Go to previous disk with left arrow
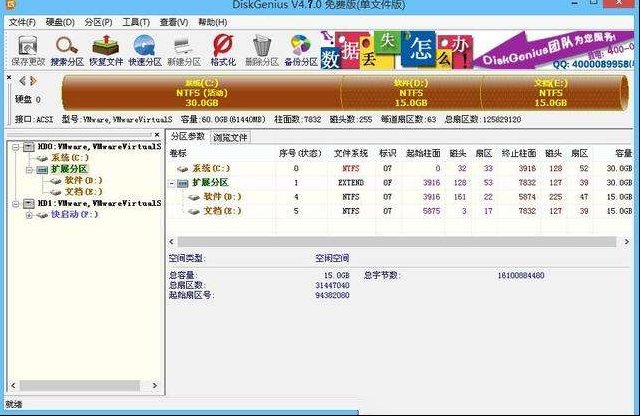 tap(22, 81)
